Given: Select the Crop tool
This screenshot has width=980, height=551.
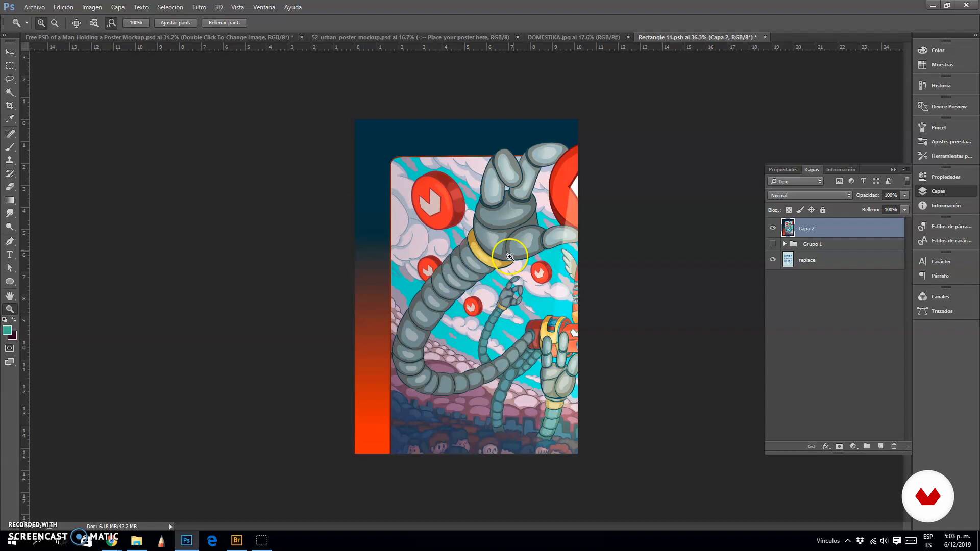Looking at the screenshot, I should [10, 106].
